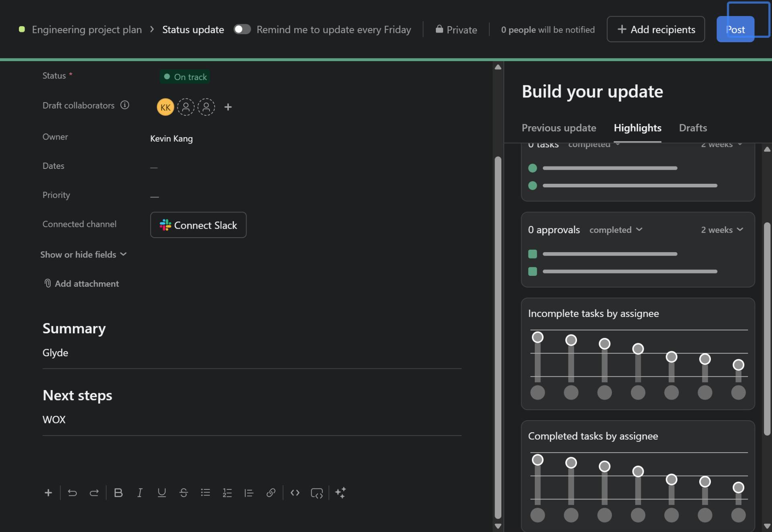Screen dimensions: 772x532
Task: Apply italic formatting
Action: (x=140, y=493)
